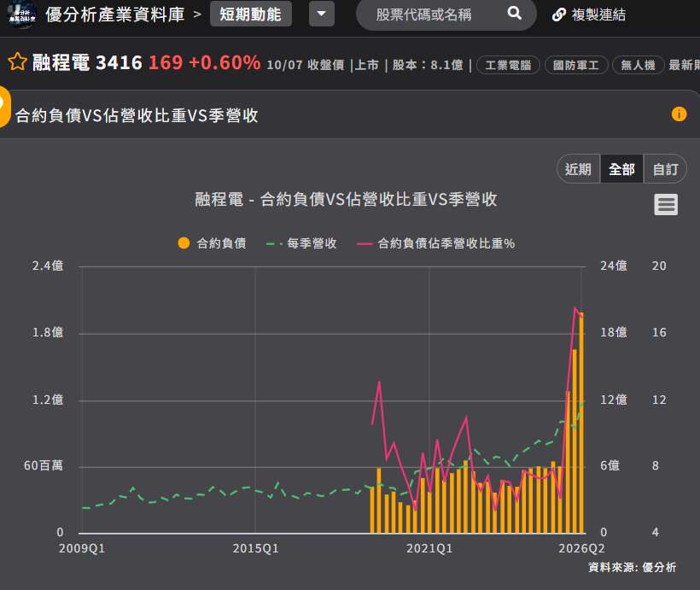
Task: Click the partially visible 最新 tag
Action: [684, 65]
